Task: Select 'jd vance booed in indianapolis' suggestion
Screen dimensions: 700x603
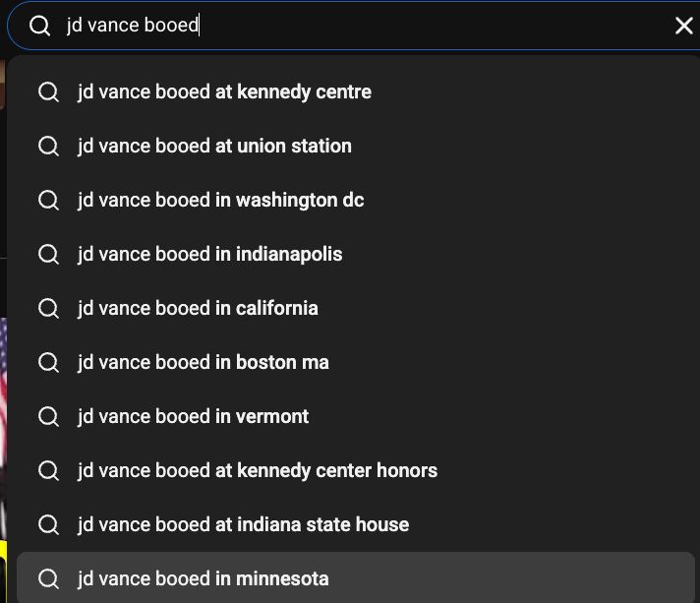Action: click(x=209, y=255)
